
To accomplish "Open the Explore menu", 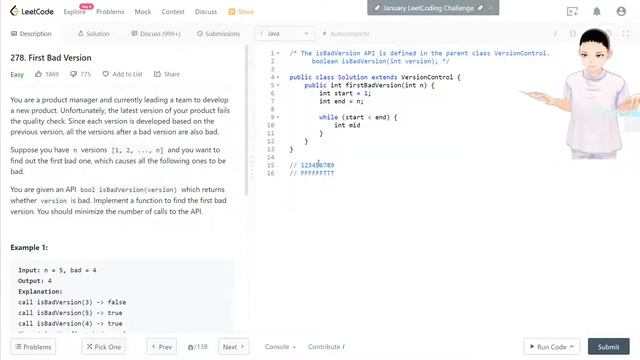I will click(x=75, y=12).
